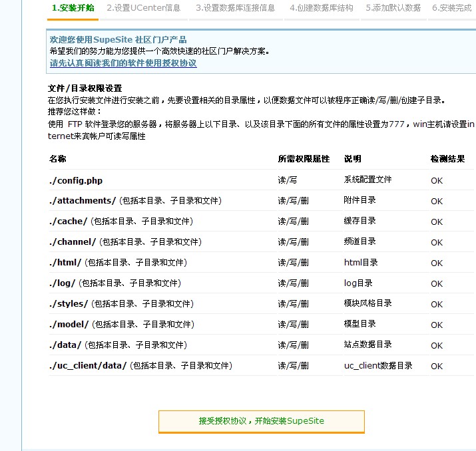
Task: Select the ./model/ directory name
Action: pos(69,324)
